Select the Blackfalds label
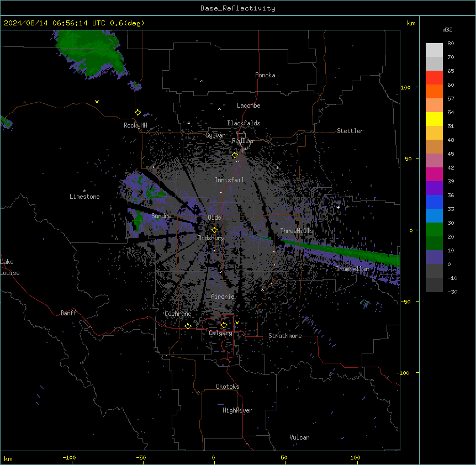 [x=244, y=123]
